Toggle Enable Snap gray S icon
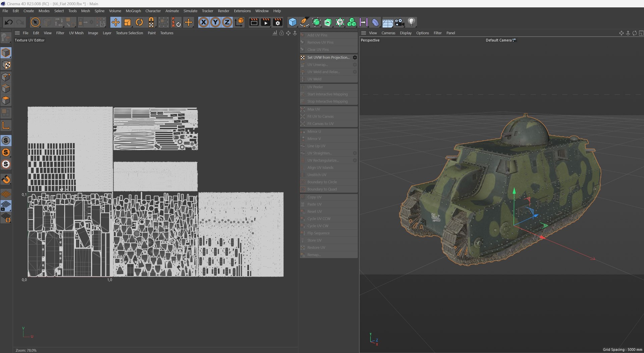This screenshot has width=644, height=353. pyautogui.click(x=6, y=140)
